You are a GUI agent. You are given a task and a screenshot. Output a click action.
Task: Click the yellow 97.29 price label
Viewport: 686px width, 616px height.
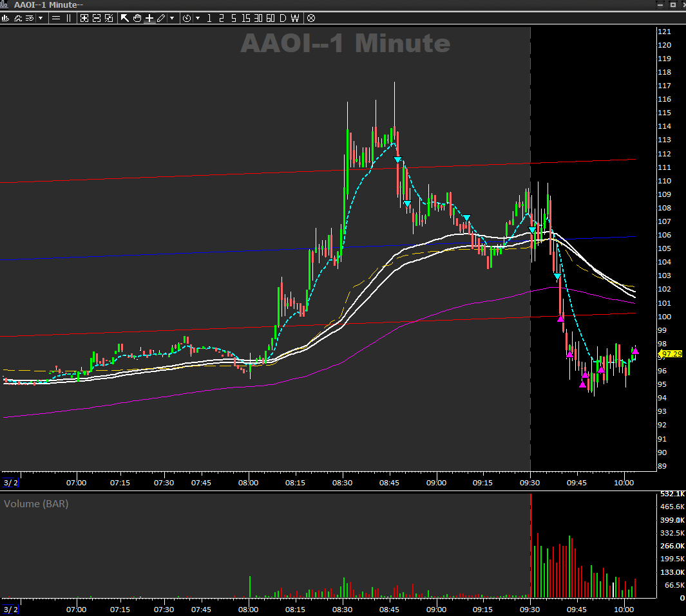pos(671,353)
